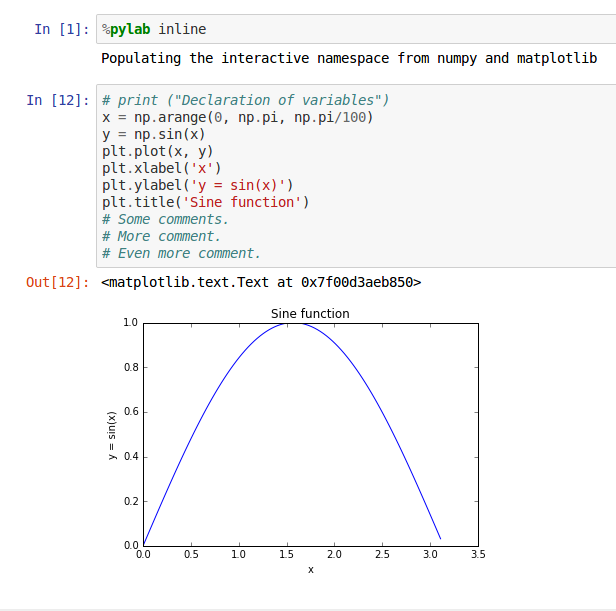Image resolution: width=616 pixels, height=611 pixels.
Task: Click the 'plt.plot(x, y)' code line
Action: point(158,151)
